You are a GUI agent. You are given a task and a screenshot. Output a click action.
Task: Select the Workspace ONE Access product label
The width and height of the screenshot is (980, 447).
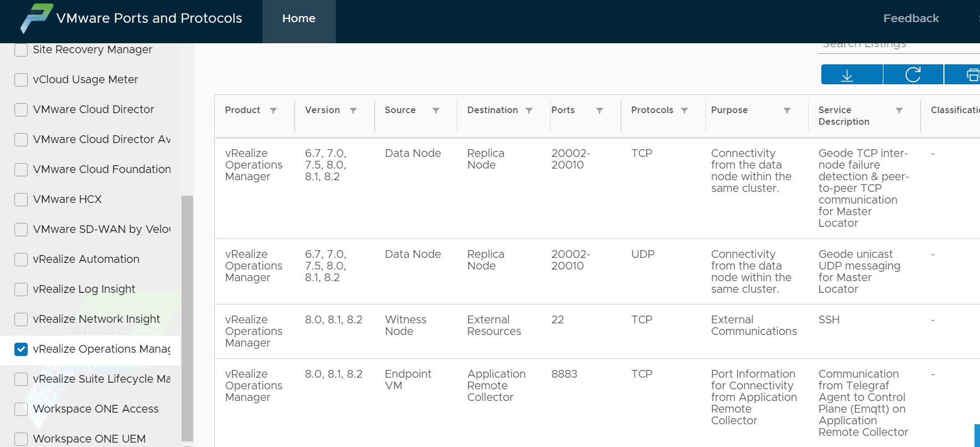point(95,409)
